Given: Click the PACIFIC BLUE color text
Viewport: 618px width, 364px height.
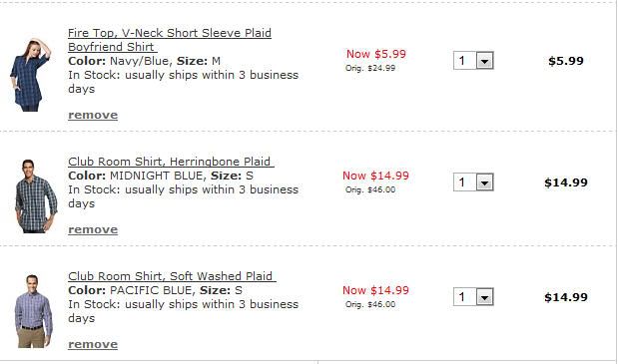Looking at the screenshot, I should point(152,290).
